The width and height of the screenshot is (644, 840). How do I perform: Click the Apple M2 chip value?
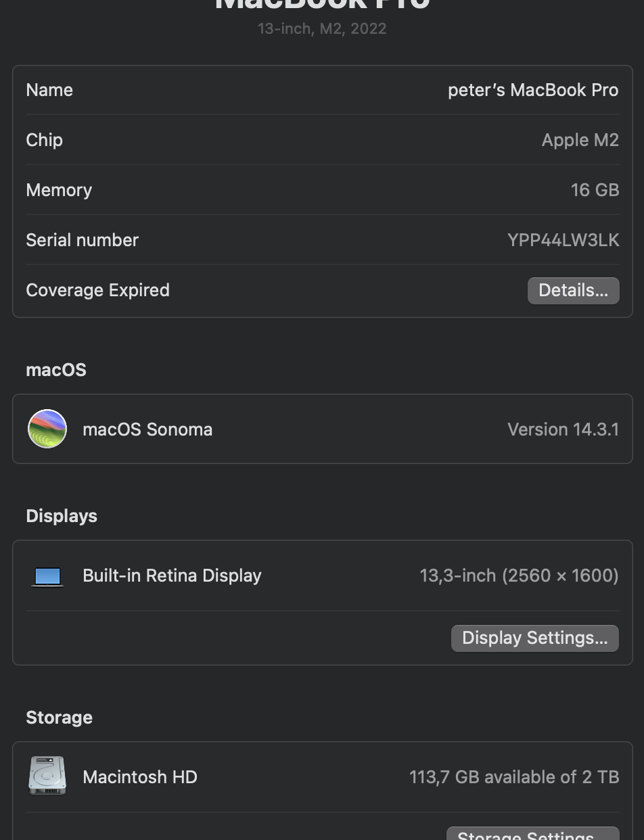[x=580, y=140]
